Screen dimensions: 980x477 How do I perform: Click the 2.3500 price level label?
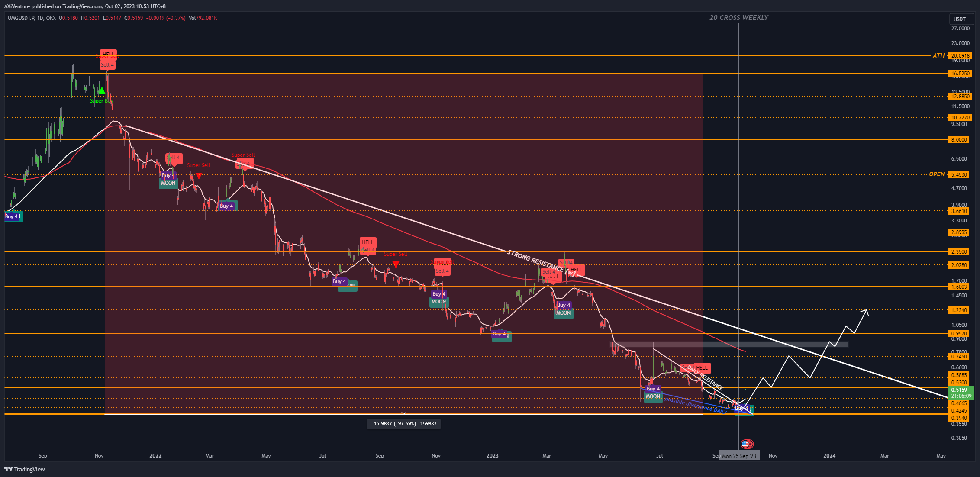[x=958, y=252]
